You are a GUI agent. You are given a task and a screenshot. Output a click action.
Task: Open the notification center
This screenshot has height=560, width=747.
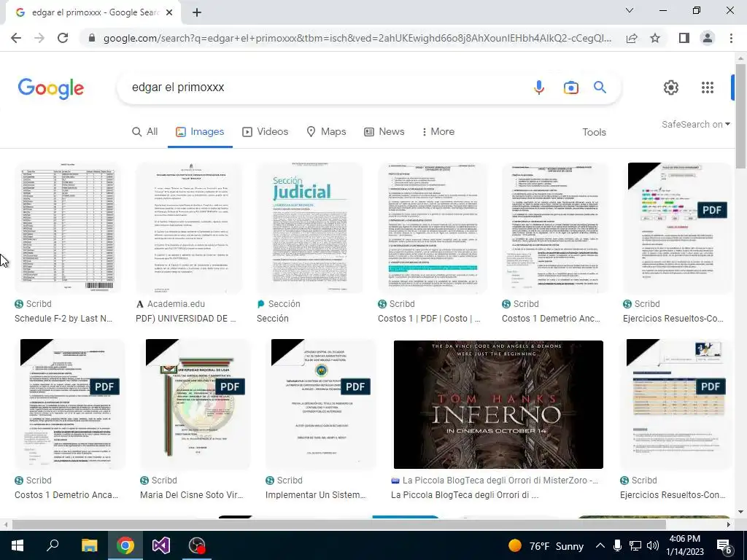coord(724,546)
